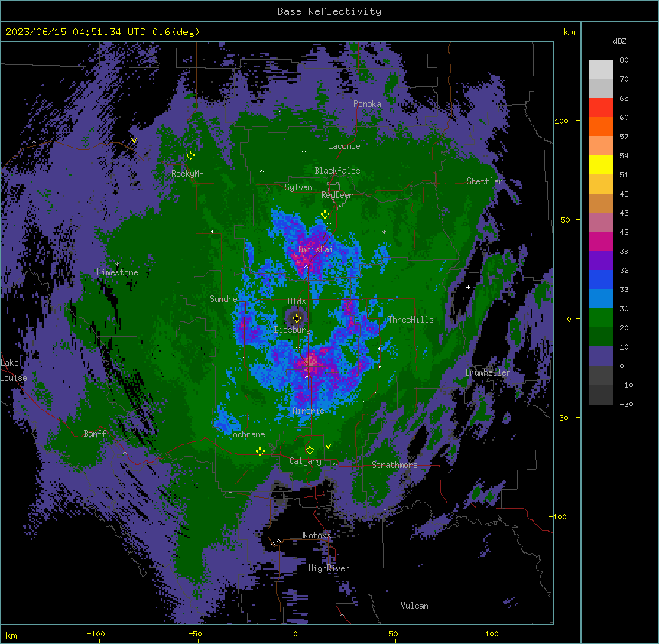Viewport: 659px width, 644px height.
Task: Click the Limestone label
Action: coord(117,272)
